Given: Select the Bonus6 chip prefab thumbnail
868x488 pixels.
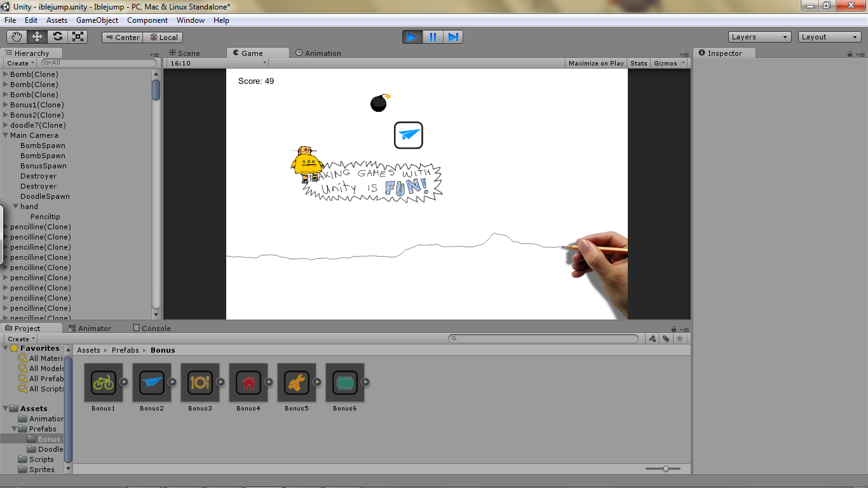Looking at the screenshot, I should point(345,383).
